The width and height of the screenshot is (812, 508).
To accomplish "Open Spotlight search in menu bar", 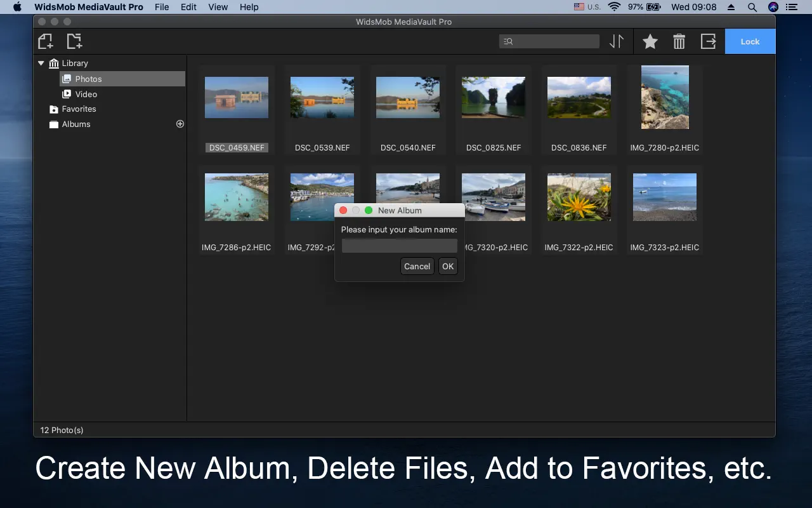I will click(x=752, y=7).
